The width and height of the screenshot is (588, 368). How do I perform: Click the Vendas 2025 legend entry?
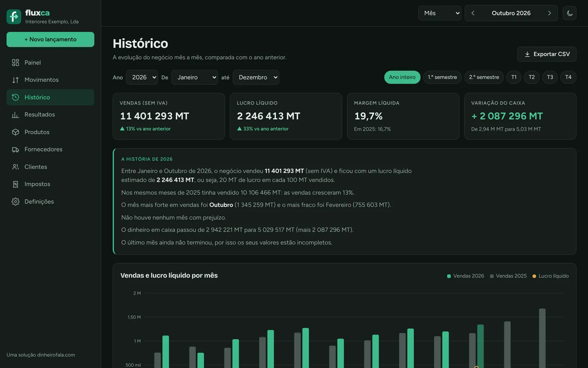508,276
